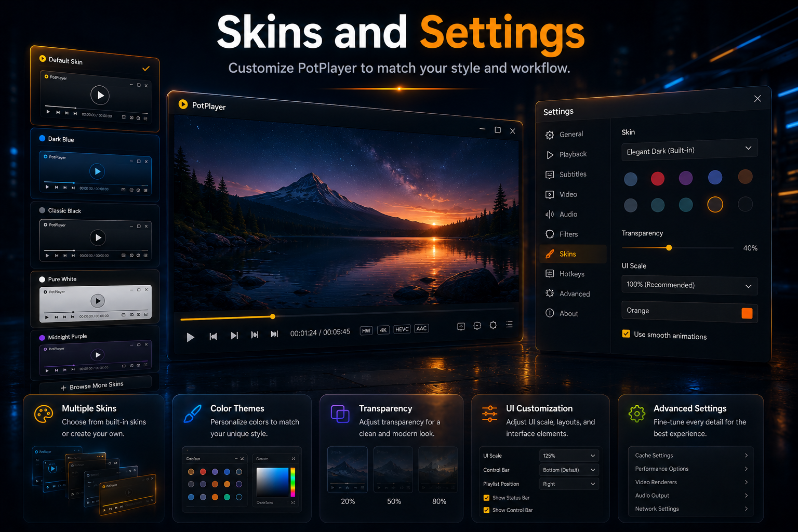Screen dimensions: 798x532
Task: Open Hotkeys in Settings sidebar
Action: [573, 274]
